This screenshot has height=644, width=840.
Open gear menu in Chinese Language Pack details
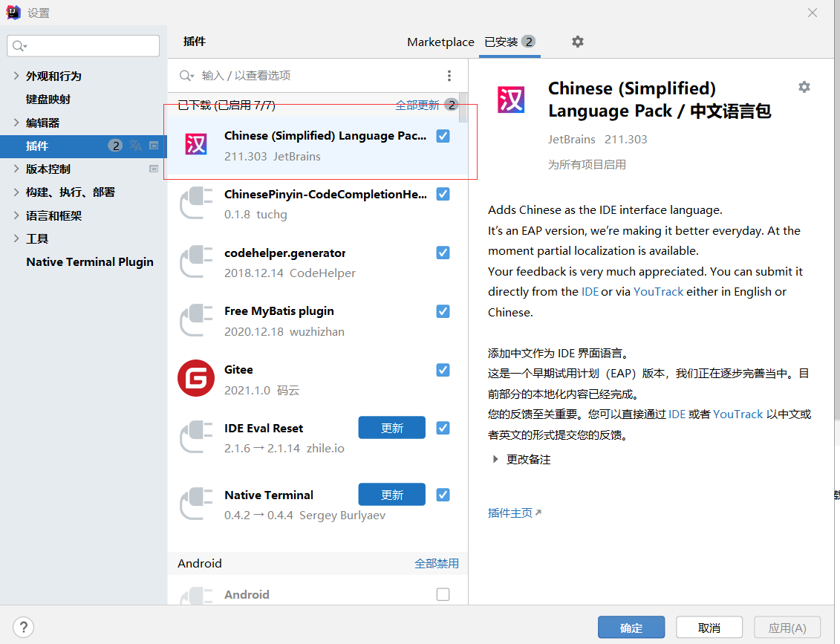click(804, 87)
